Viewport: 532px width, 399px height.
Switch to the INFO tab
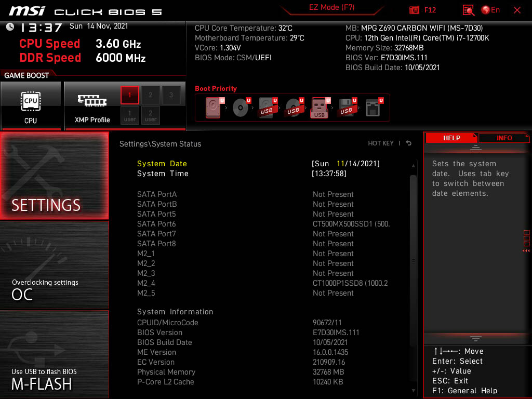[x=503, y=138]
